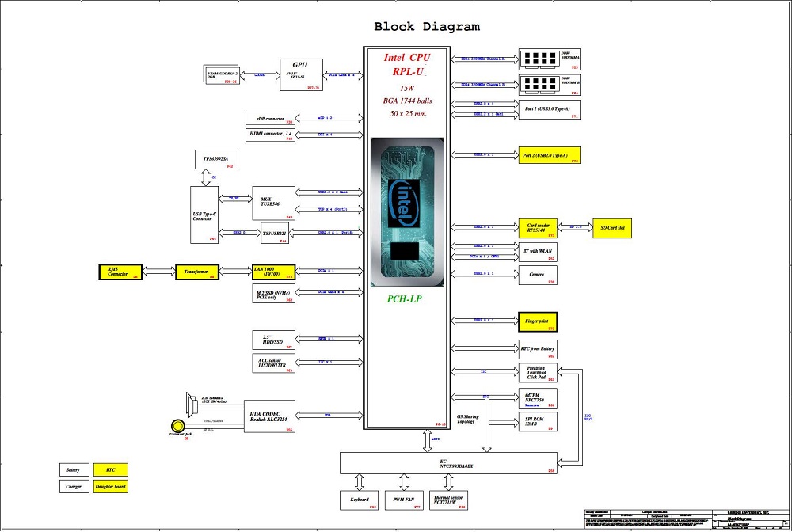Click the Intel chip image in the CPU block
This screenshot has width=792, height=532.
coord(407,212)
